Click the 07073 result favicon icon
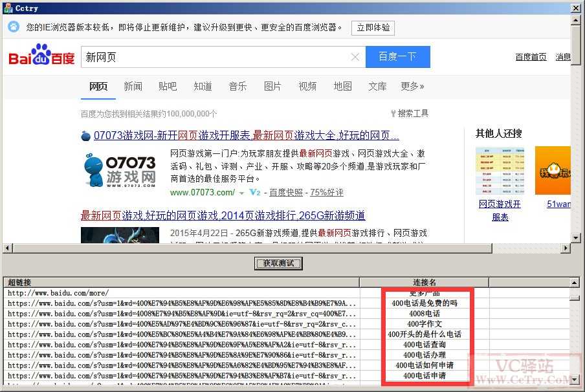This screenshot has height=392, width=585. 85,136
